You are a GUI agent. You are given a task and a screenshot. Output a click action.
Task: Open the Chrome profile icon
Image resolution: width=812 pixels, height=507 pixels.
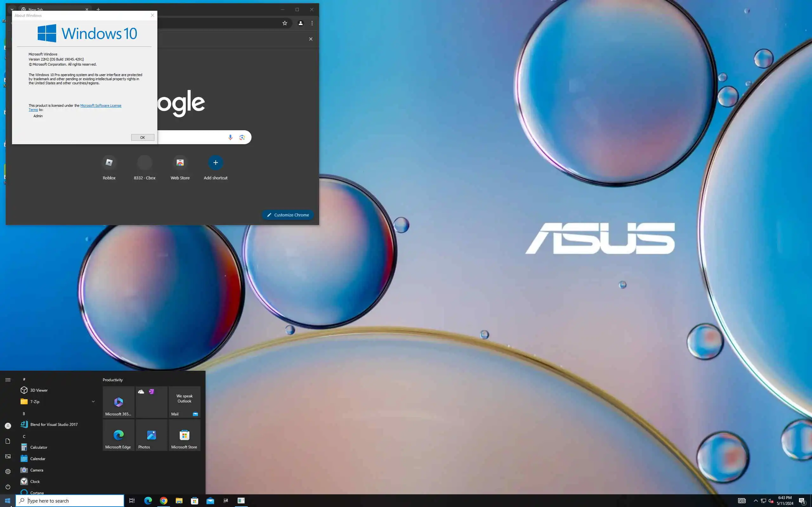pyautogui.click(x=300, y=23)
